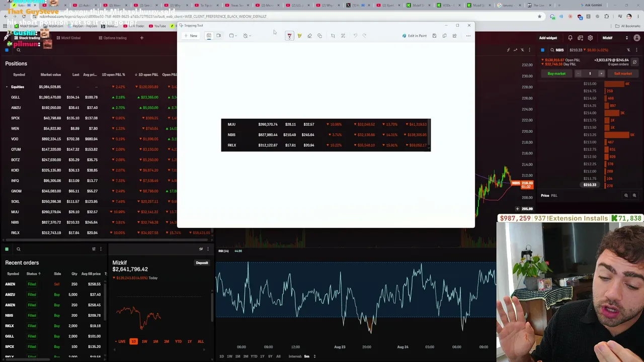Switch Snipping Tool to video record mode

(x=218, y=36)
